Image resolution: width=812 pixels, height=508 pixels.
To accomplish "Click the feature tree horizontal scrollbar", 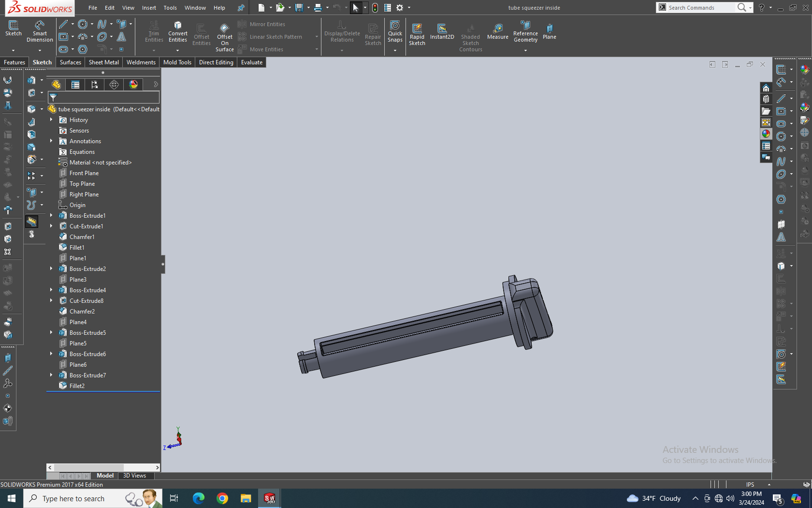I will click(x=103, y=467).
